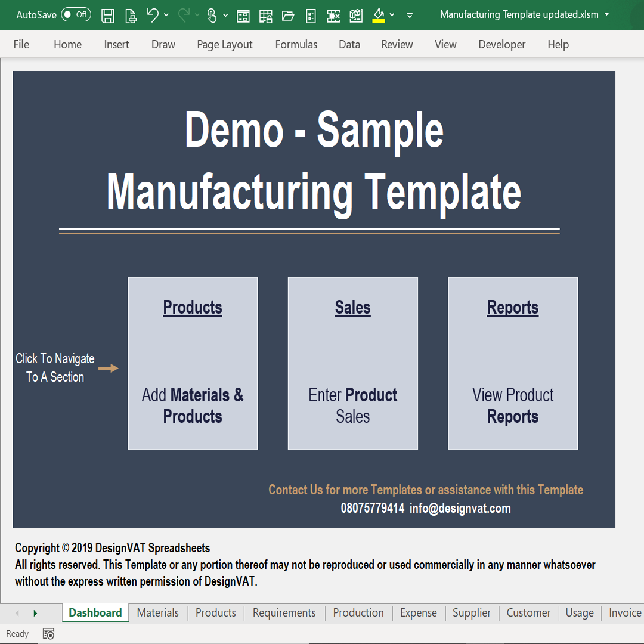The height and width of the screenshot is (644, 644).
Task: Click the macro recording icon in status bar
Action: click(x=49, y=634)
